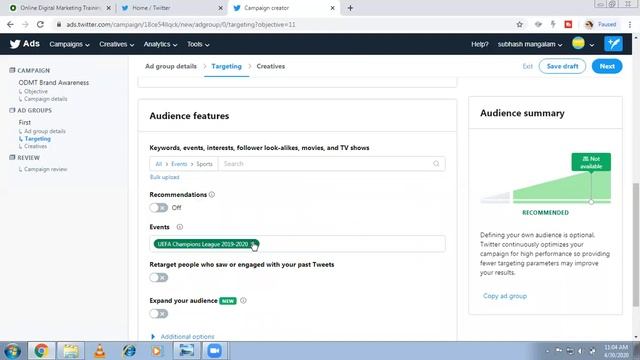640x360 pixels.
Task: Open the Recommendations info icon
Action: (212, 195)
